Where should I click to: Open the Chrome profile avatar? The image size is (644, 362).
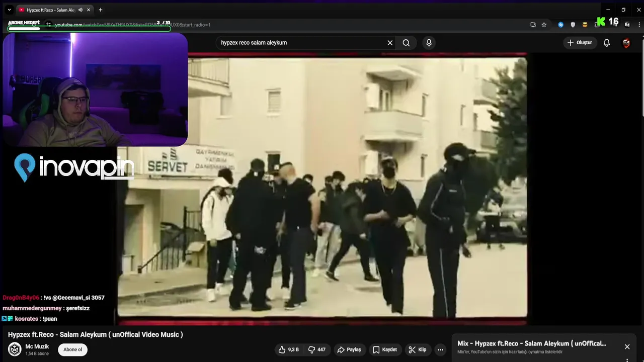point(627,24)
